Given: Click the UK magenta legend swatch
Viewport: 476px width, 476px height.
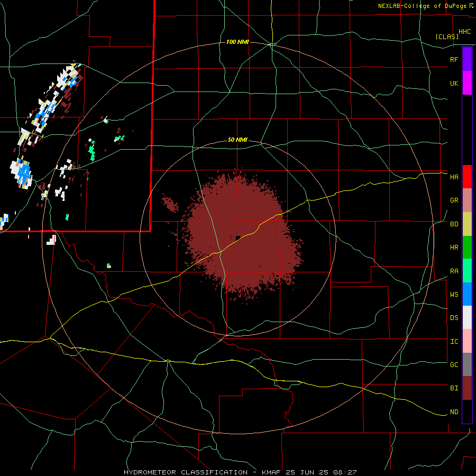Looking at the screenshot, I should point(467,83).
